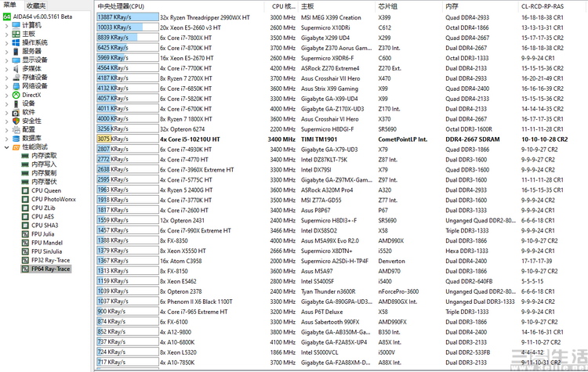588x372 pixels.
Task: Switch to the 菜单 tab
Action: pyautogui.click(x=9, y=5)
